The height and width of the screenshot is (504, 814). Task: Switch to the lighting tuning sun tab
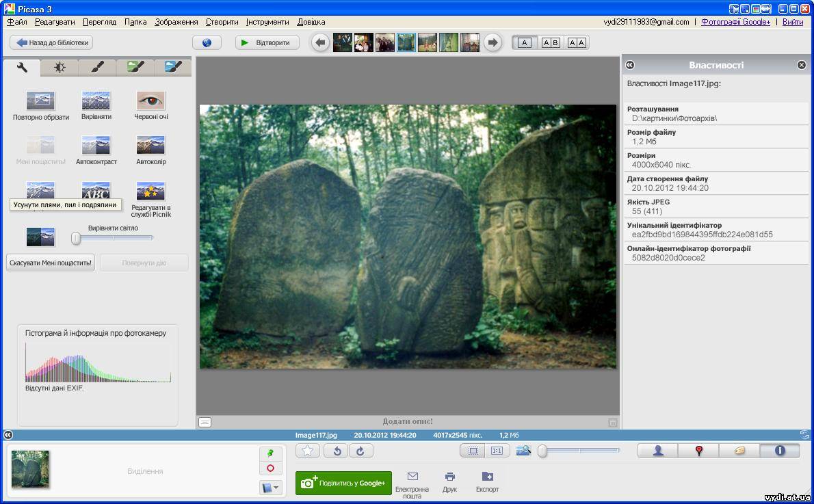[60, 68]
